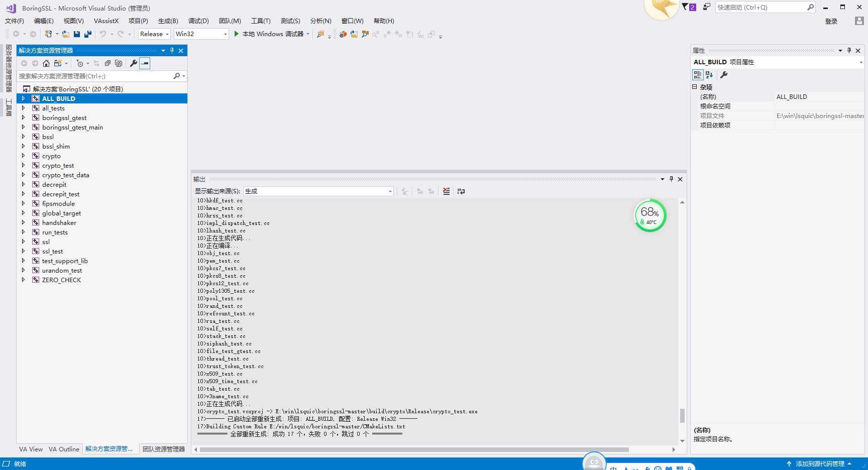Click the Send Feedback icon in title bar
The width and height of the screenshot is (868, 470).
707,7
